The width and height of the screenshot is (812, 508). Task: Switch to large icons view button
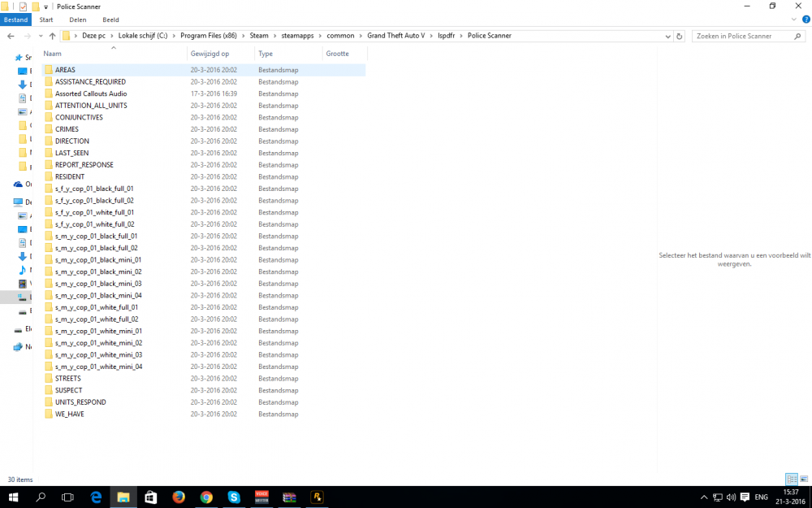(x=804, y=480)
